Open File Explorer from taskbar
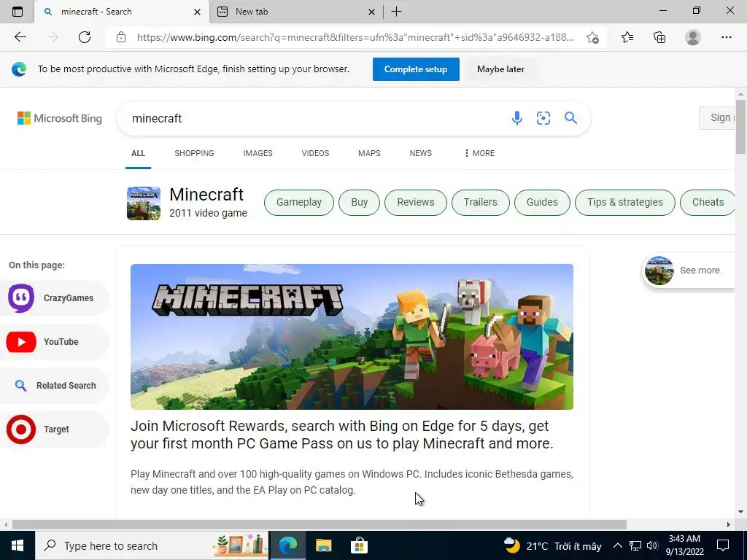 (x=323, y=545)
